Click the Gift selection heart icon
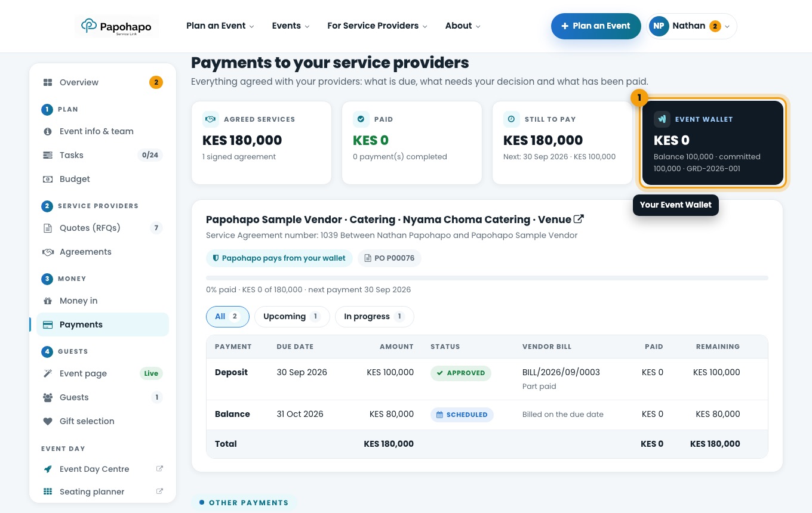The height and width of the screenshot is (513, 812). pyautogui.click(x=48, y=421)
